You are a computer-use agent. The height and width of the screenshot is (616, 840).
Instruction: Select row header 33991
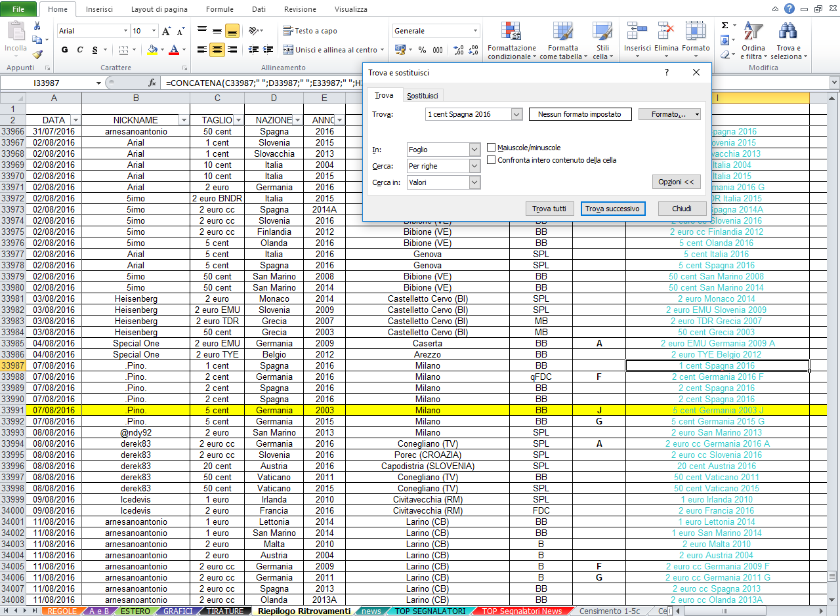pos(13,410)
